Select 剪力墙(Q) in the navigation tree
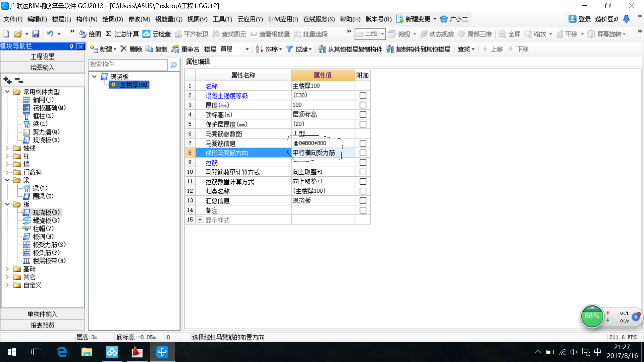The width and height of the screenshot is (644, 362). pos(42,132)
